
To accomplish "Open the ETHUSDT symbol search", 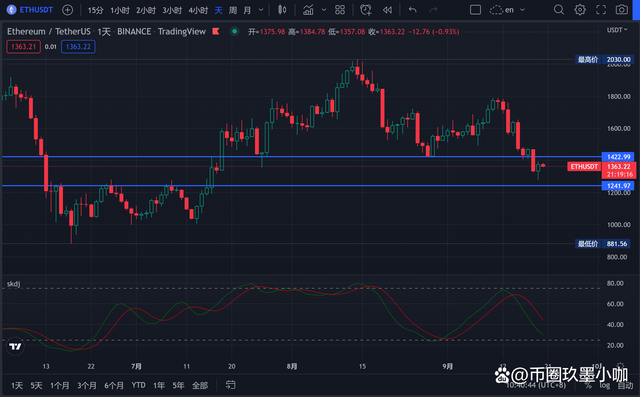I will [31, 10].
